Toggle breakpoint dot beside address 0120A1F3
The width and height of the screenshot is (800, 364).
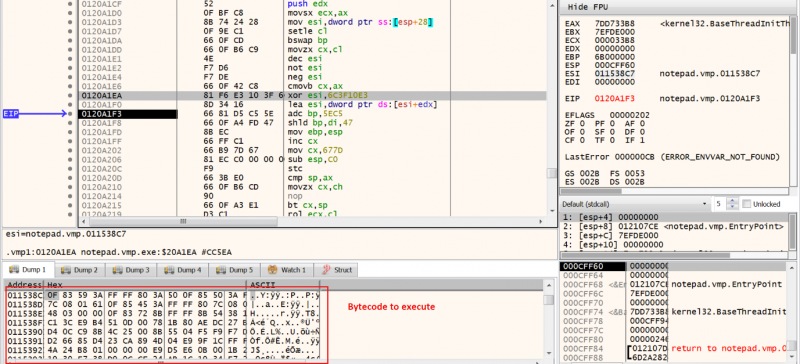(70, 114)
